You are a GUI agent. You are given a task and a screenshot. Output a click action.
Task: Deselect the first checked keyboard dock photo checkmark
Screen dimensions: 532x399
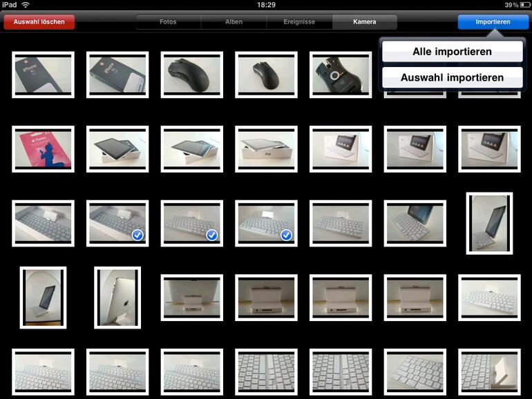(x=137, y=235)
